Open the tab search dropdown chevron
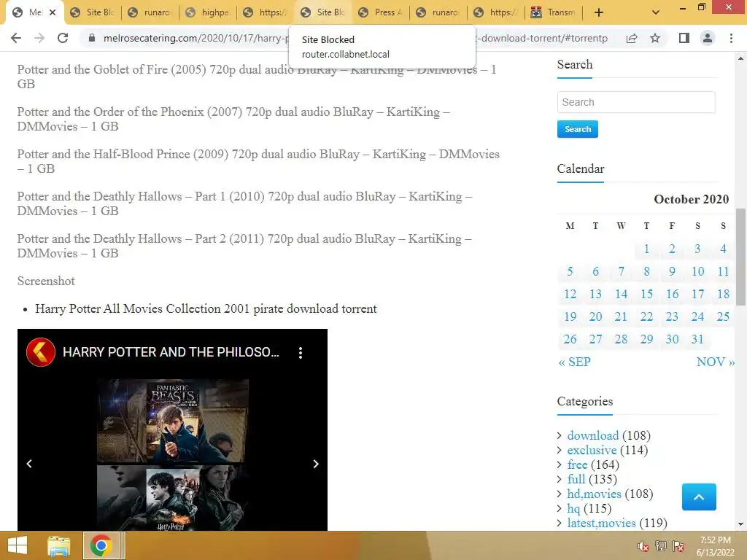This screenshot has height=560, width=747. point(656,12)
